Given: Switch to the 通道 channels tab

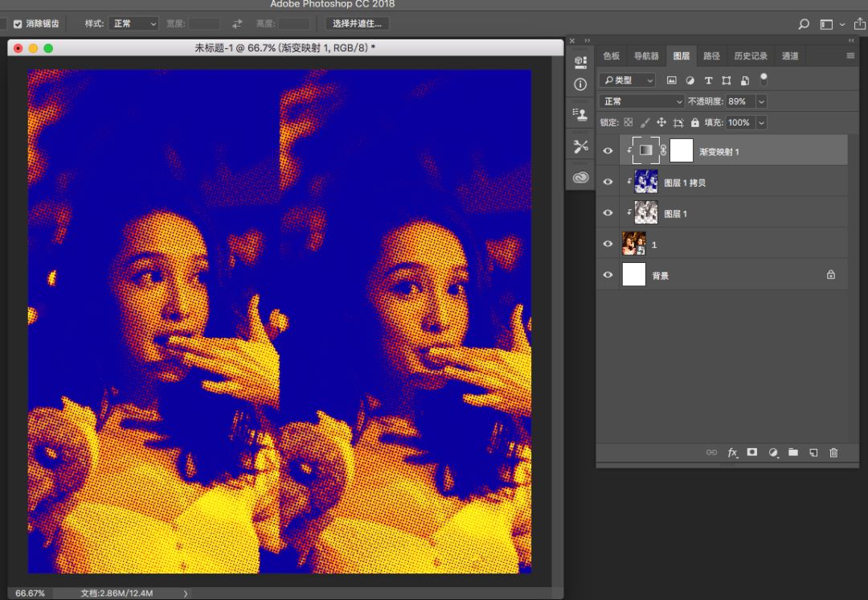Looking at the screenshot, I should (790, 56).
